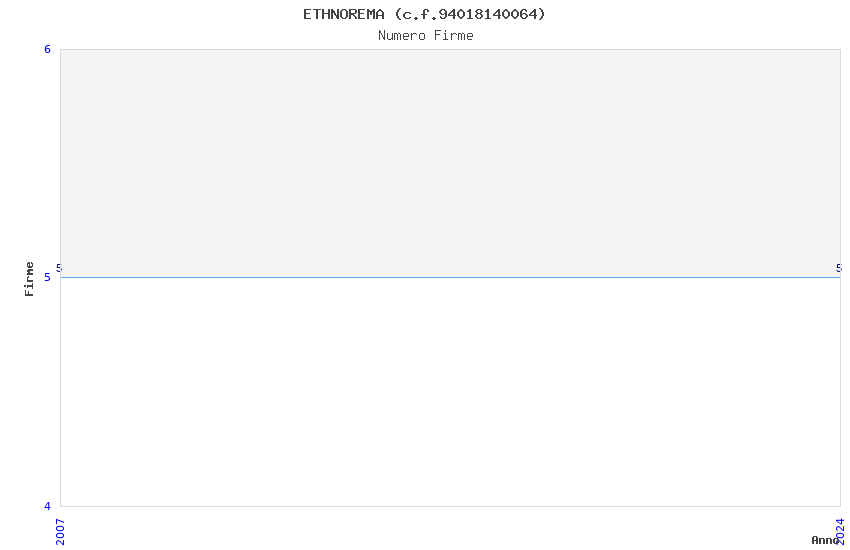Click the bottom border of the plot area
Image resolution: width=850 pixels, height=550 pixels.
tap(450, 506)
